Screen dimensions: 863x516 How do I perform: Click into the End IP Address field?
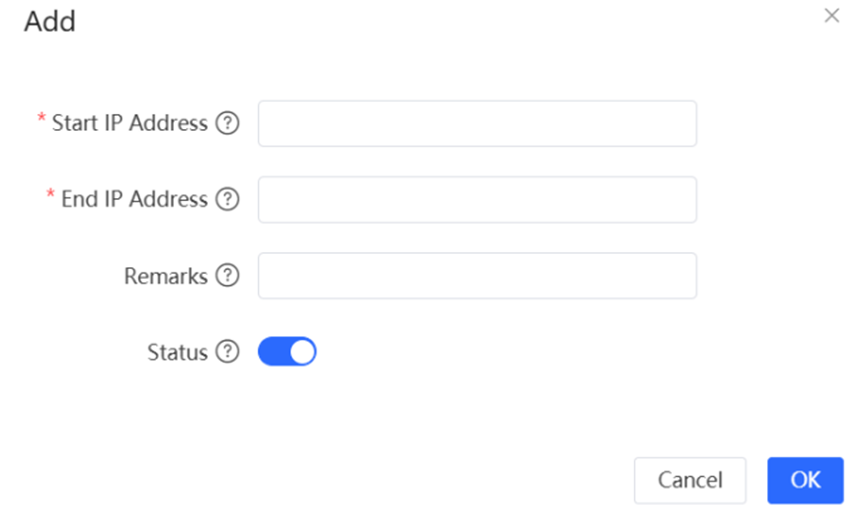pyautogui.click(x=477, y=199)
